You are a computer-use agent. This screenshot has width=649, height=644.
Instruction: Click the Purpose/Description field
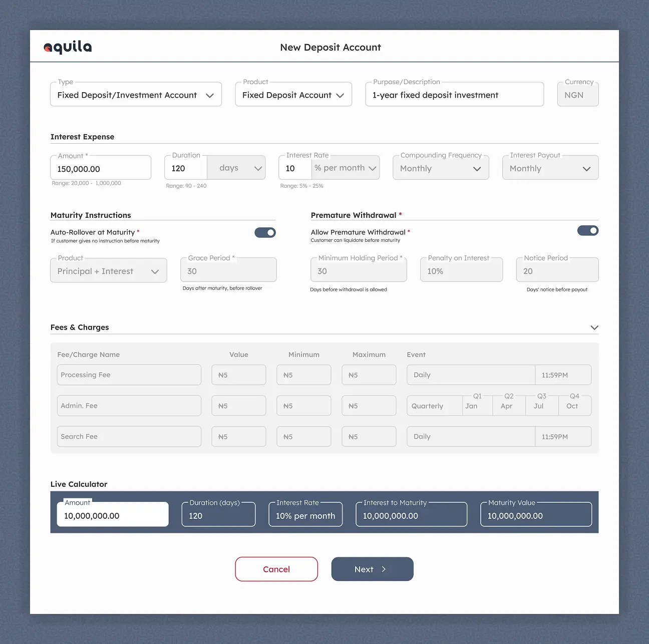pos(455,95)
